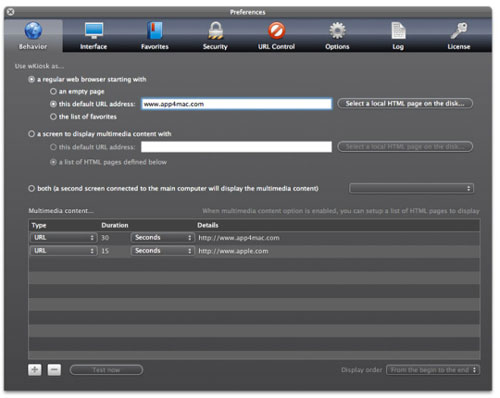The image size is (500, 398).
Task: Open the URL Control prohibited icon
Action: pyautogui.click(x=276, y=30)
